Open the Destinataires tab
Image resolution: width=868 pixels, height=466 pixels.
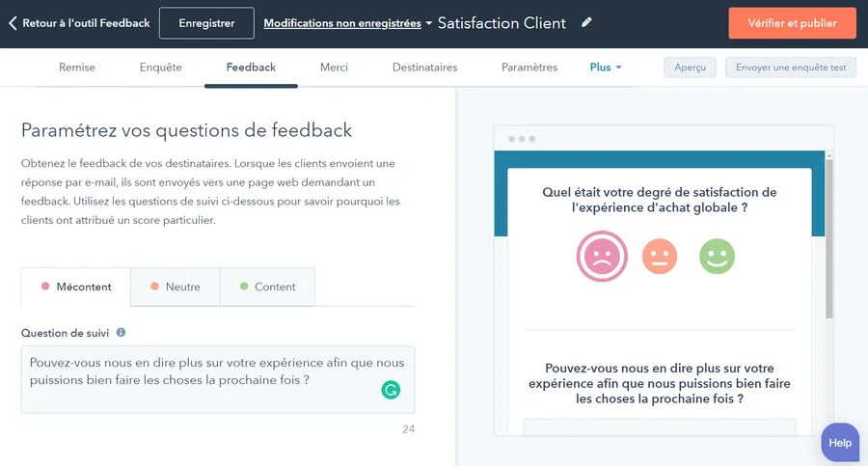424,68
